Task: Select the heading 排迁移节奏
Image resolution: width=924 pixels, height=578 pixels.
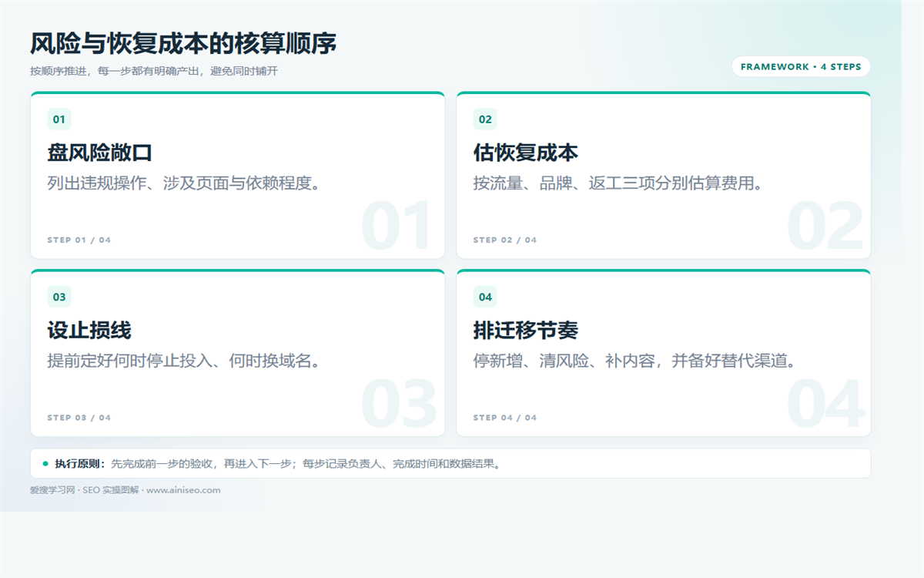Action: pyautogui.click(x=526, y=331)
